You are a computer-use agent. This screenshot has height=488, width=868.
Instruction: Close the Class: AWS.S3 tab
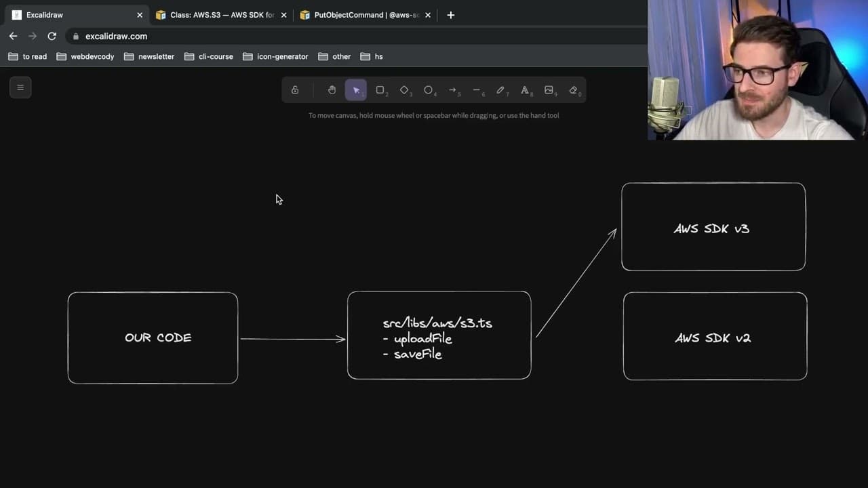tap(283, 15)
